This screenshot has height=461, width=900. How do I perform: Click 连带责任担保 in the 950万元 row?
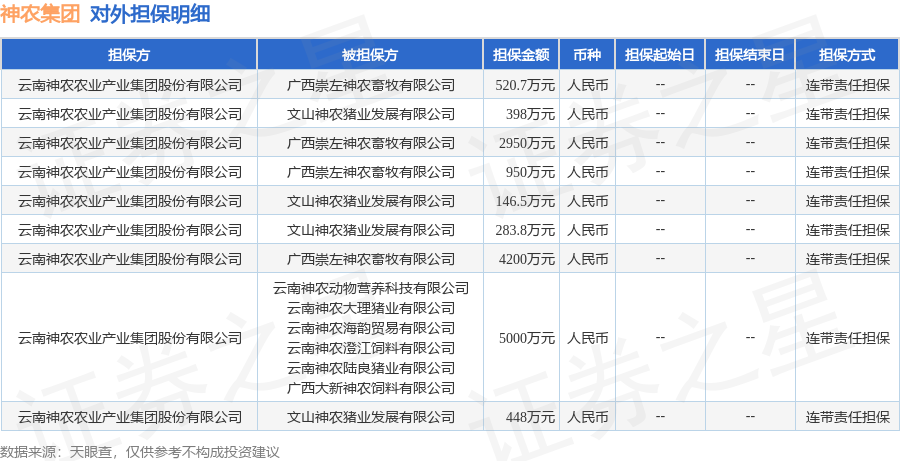848,172
